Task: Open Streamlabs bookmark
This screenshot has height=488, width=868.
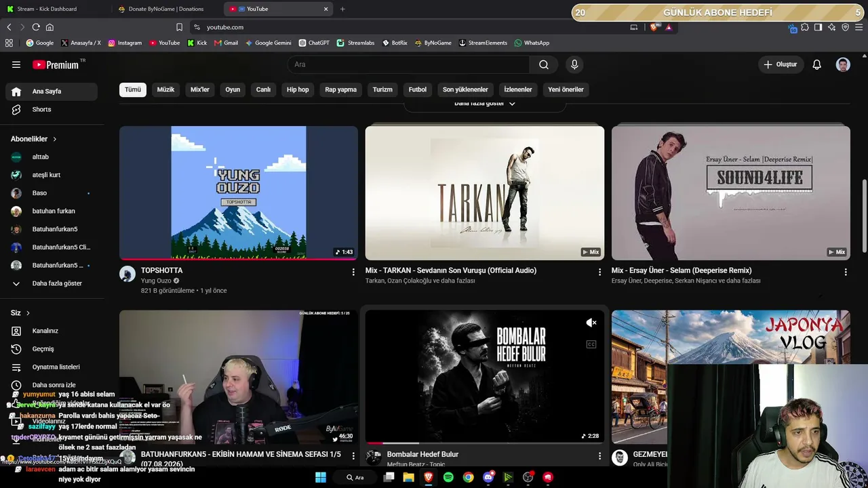Action: (355, 43)
